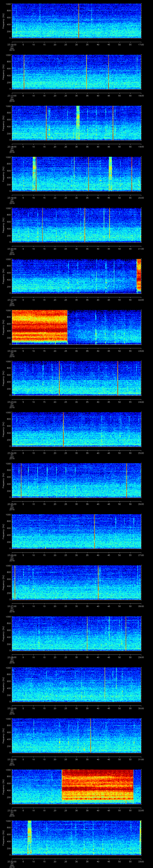Click the red line near 45 seconds in the 23:17:00 panel

tap(109, 72)
